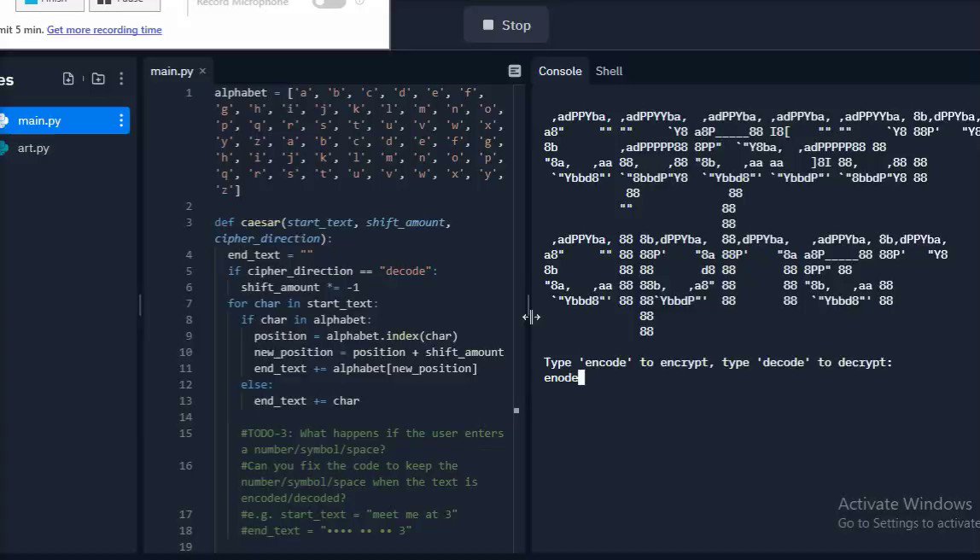Click the 'for char in start_text:' line
This screenshot has width=980, height=560.
[x=303, y=304]
